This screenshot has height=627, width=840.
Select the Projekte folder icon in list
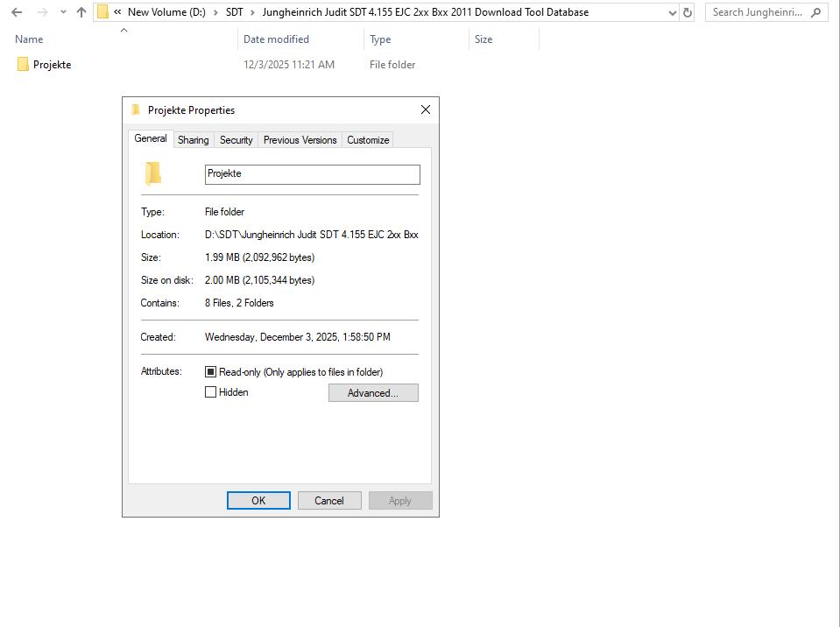tap(23, 64)
